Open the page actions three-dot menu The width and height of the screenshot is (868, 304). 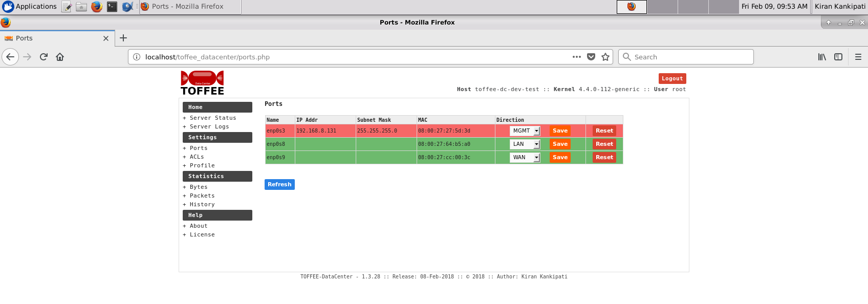click(577, 57)
